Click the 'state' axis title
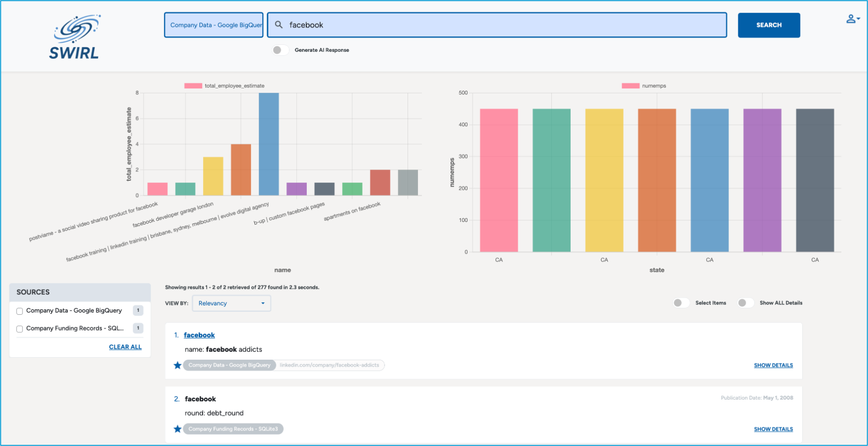Image resolution: width=868 pixels, height=446 pixels. tap(657, 270)
